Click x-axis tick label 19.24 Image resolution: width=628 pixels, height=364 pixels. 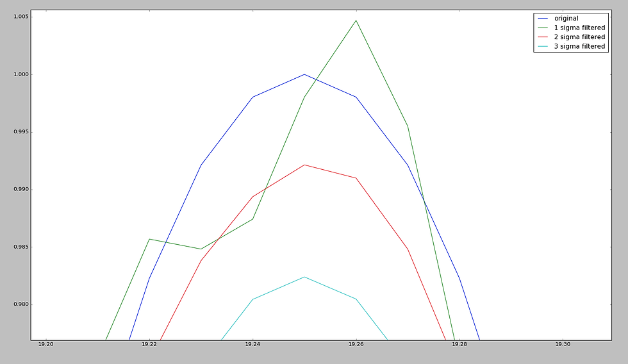pyautogui.click(x=252, y=344)
